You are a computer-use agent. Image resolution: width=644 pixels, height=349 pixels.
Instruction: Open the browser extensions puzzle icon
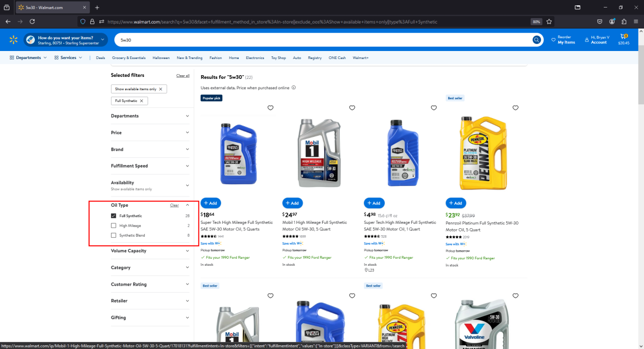click(x=624, y=21)
